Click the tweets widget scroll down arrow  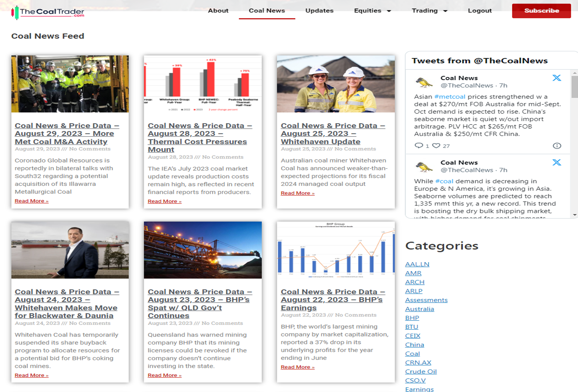[x=574, y=215]
